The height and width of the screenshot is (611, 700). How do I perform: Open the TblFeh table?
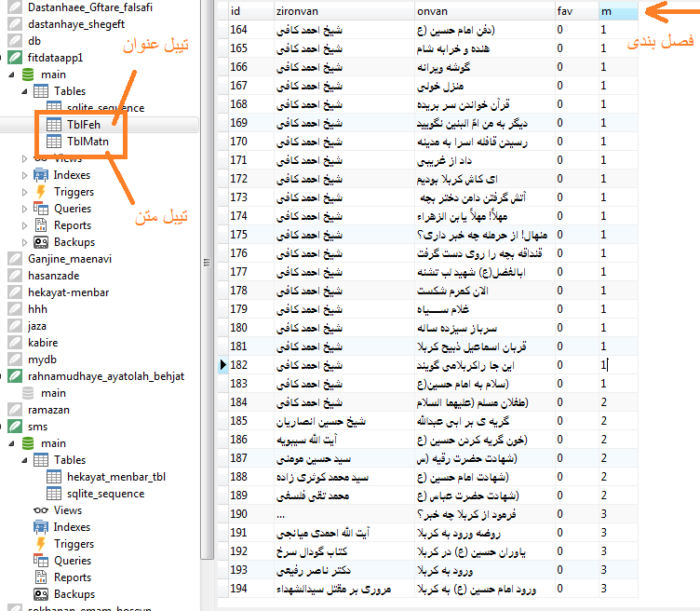[83, 124]
